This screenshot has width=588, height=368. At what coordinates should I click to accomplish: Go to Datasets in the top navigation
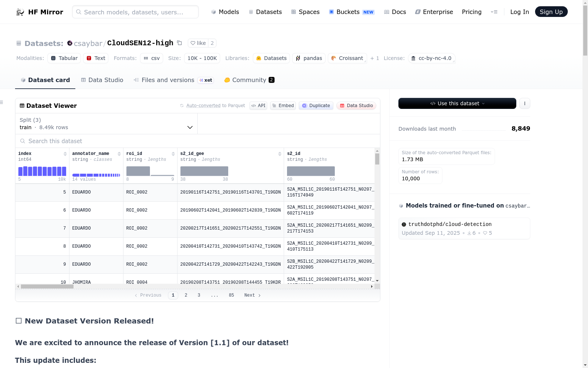pyautogui.click(x=265, y=12)
